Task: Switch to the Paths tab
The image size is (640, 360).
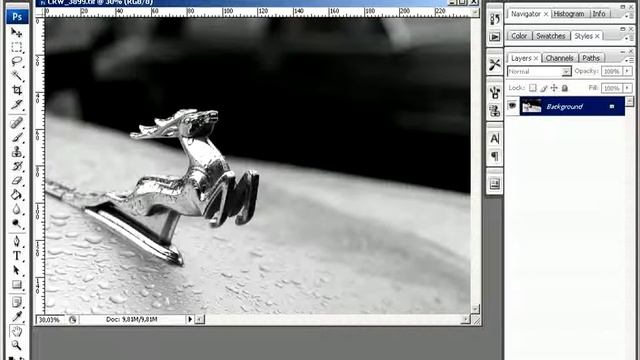Action: tap(591, 58)
